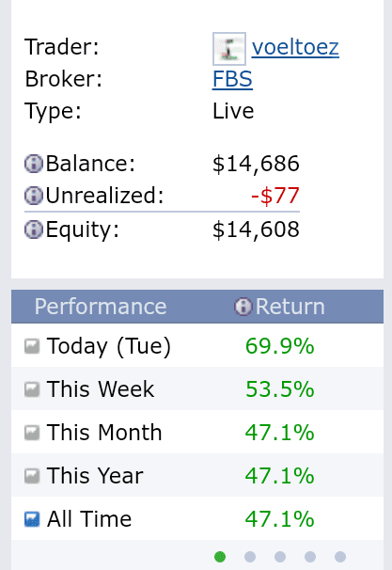Image resolution: width=392 pixels, height=570 pixels.
Task: Select the green first page dot
Action: click(x=220, y=557)
